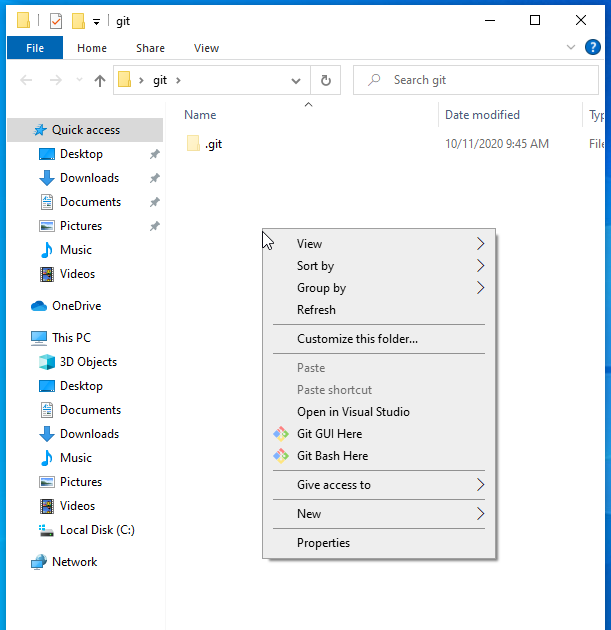Open the Customize Quick Access Toolbar arrow
This screenshot has height=630, width=611.
click(x=96, y=22)
